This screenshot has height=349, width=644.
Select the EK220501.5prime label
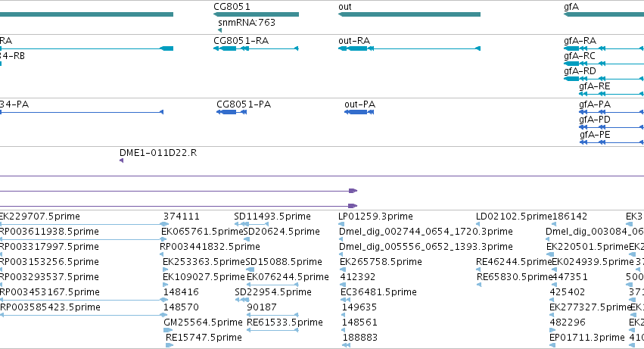587,247
